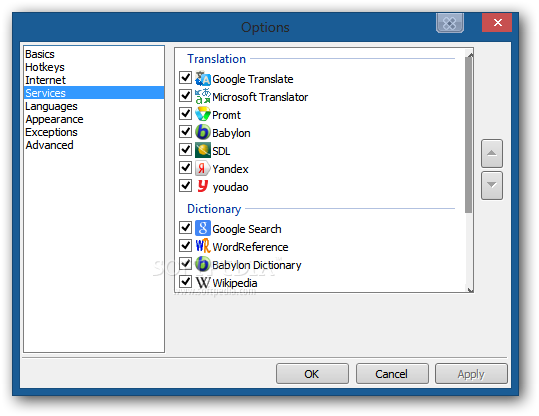Click the green Babylon translation icon

click(x=203, y=132)
